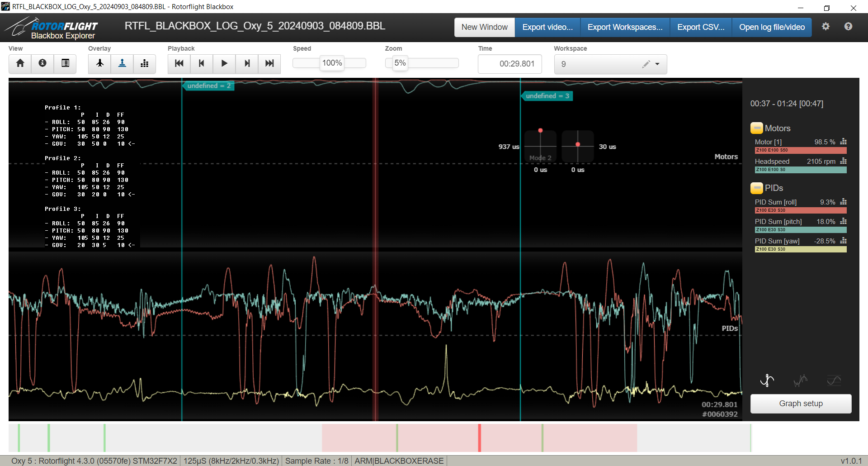868x466 pixels.
Task: Open the log header info icon
Action: (x=42, y=63)
